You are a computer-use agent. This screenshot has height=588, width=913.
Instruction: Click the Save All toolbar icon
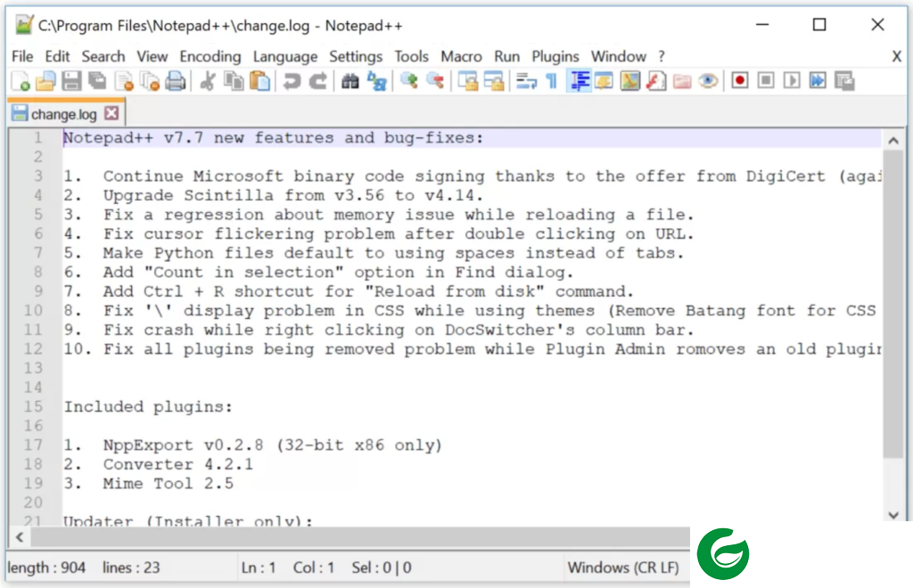[x=97, y=81]
